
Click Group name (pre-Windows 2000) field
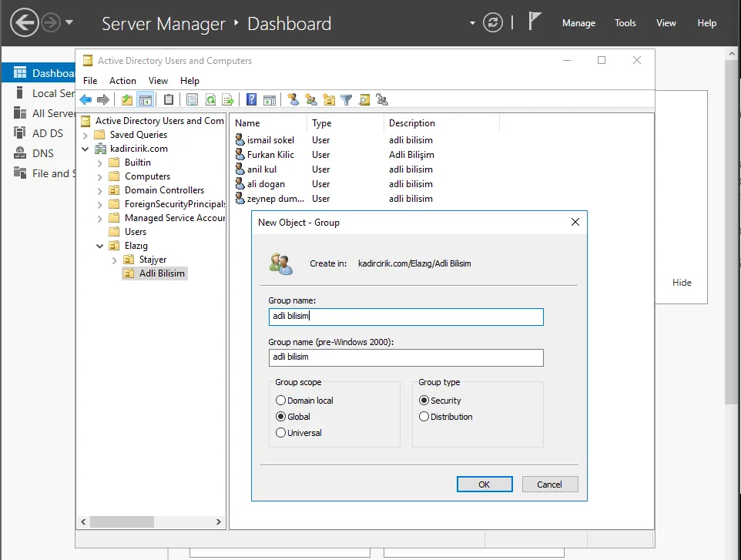(x=406, y=357)
